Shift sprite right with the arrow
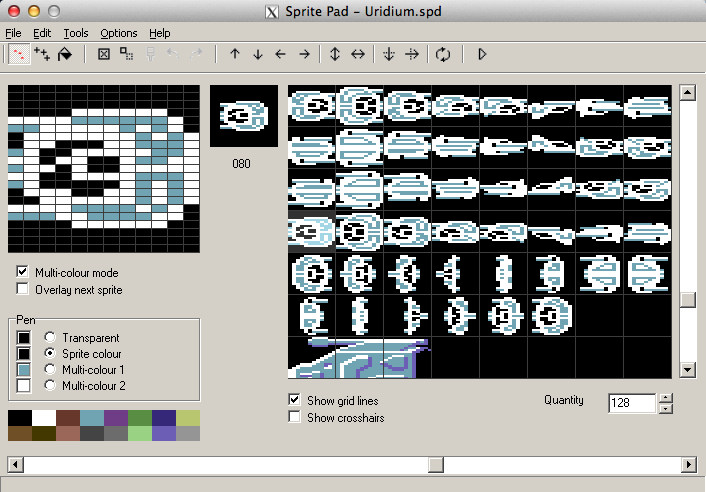Image resolution: width=706 pixels, height=492 pixels. (x=304, y=54)
